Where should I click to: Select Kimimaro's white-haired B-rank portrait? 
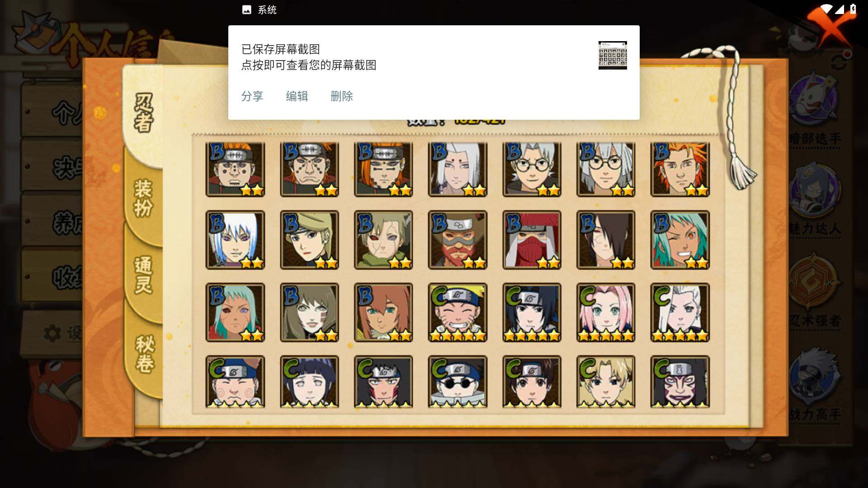click(458, 169)
